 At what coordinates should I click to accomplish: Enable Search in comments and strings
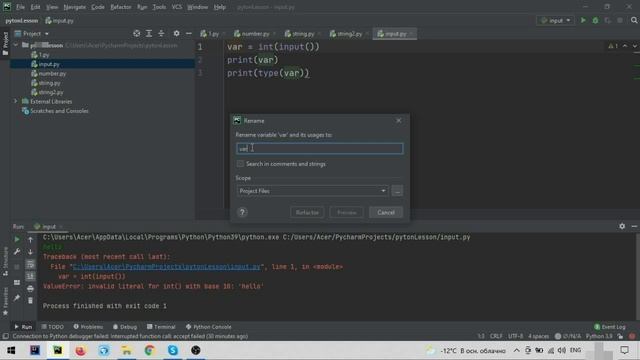[x=240, y=164]
